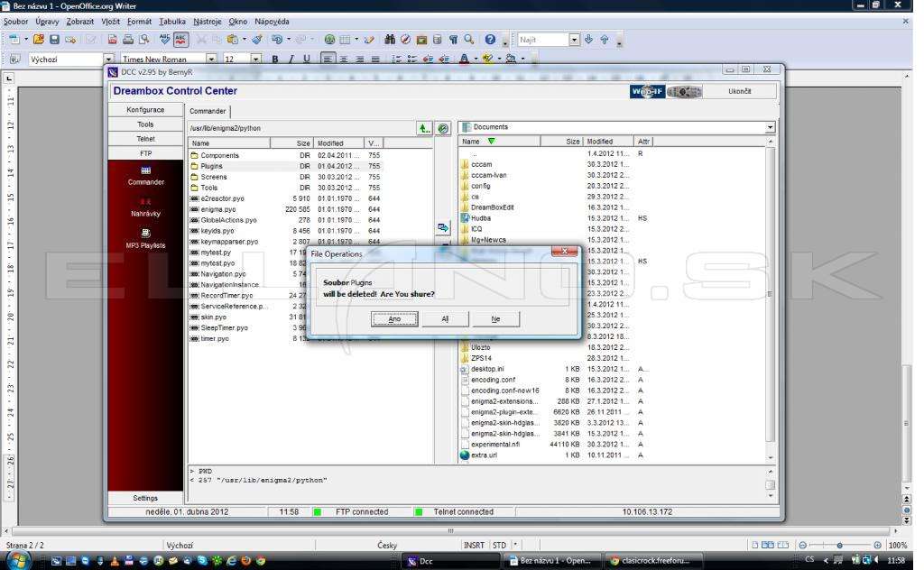Screen dimensions: 924x570
Task: Expand the Documents folder dropdown
Action: pos(770,127)
